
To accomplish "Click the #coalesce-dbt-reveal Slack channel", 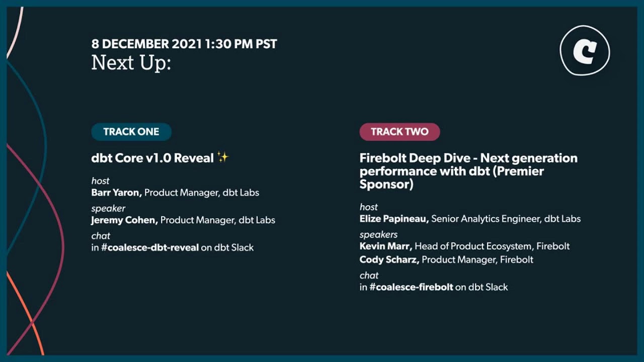I will click(150, 247).
